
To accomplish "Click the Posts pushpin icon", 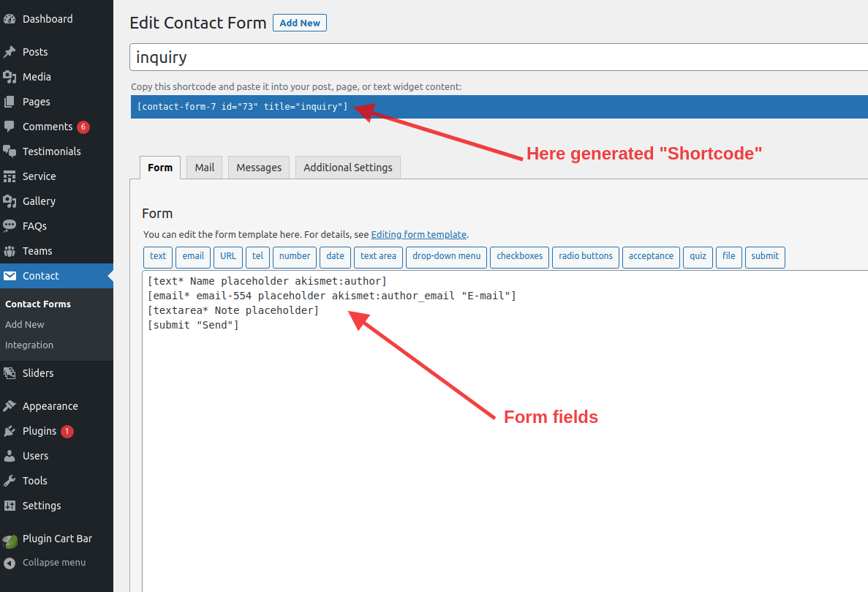I will point(10,52).
